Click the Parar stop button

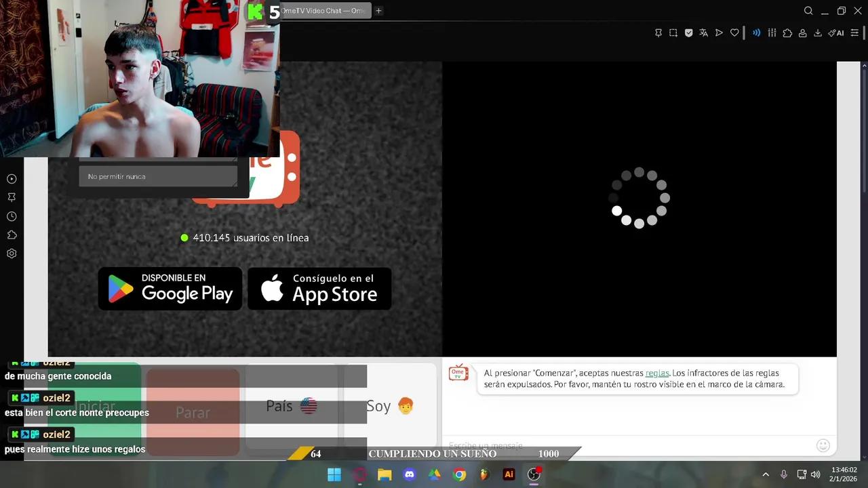point(193,412)
